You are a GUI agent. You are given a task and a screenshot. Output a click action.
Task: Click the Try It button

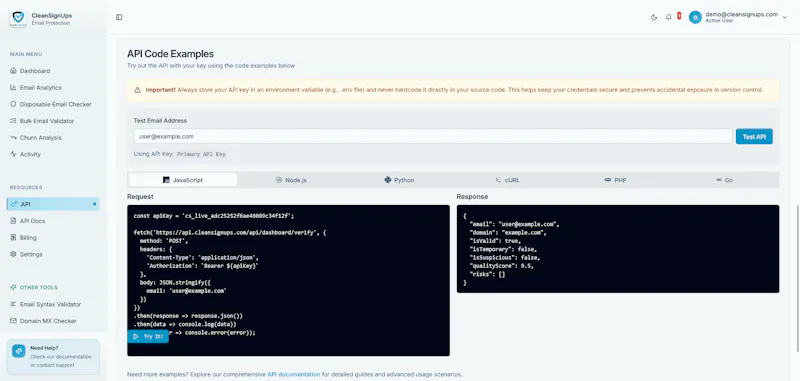pos(148,337)
